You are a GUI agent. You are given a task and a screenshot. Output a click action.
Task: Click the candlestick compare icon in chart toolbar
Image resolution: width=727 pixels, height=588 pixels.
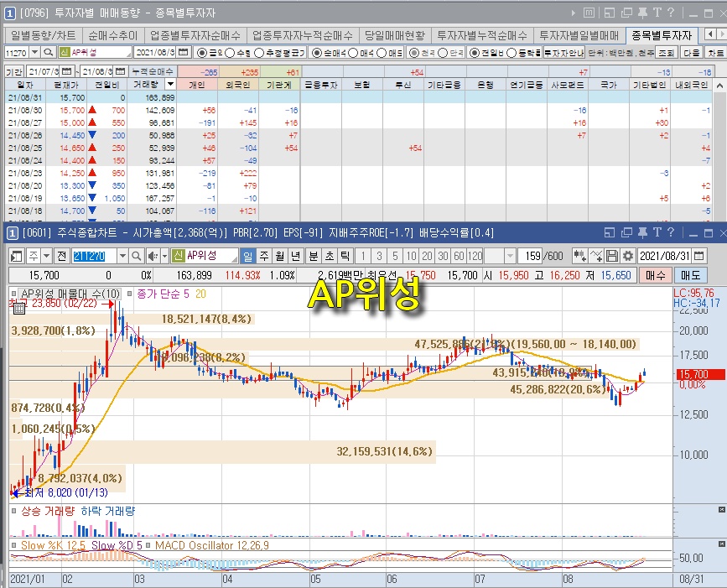[x=579, y=256]
